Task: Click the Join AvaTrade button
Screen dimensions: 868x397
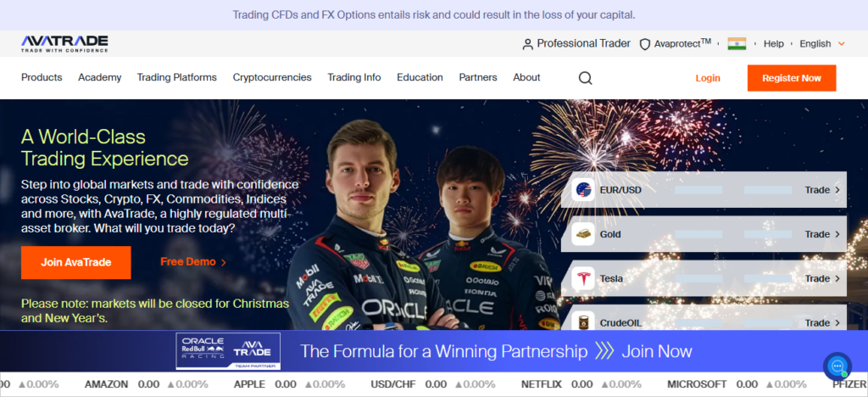Action: pos(75,262)
